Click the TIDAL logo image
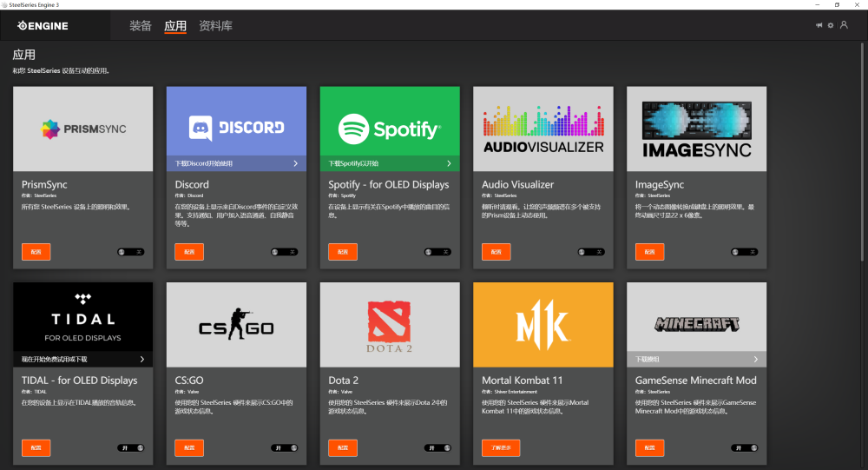 click(x=83, y=317)
